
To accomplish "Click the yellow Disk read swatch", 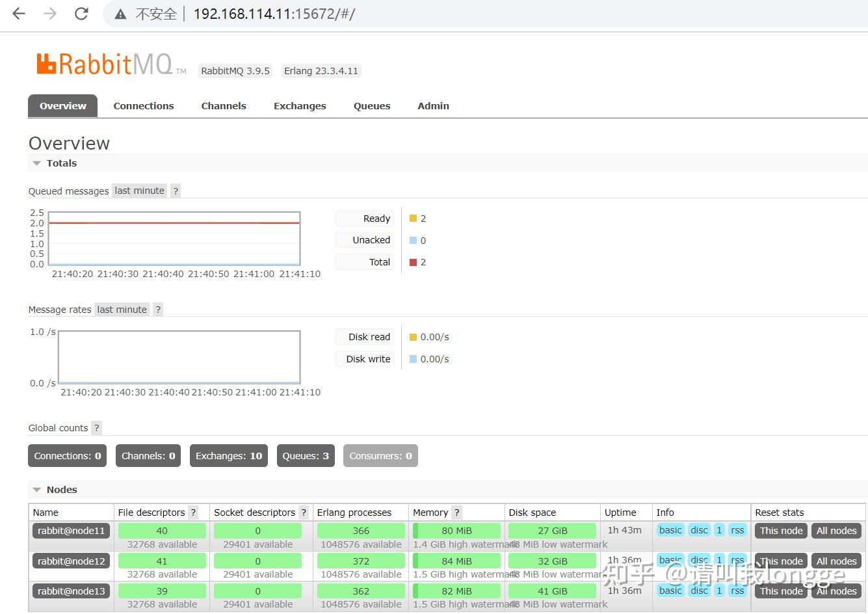I will pyautogui.click(x=413, y=337).
